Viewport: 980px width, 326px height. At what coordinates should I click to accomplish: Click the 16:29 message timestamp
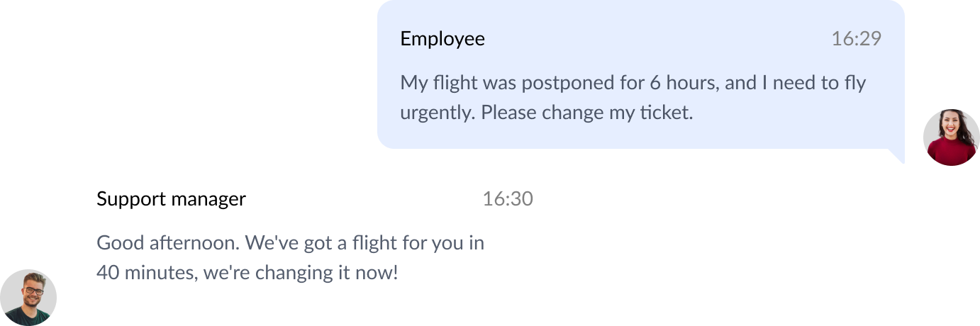coord(856,38)
